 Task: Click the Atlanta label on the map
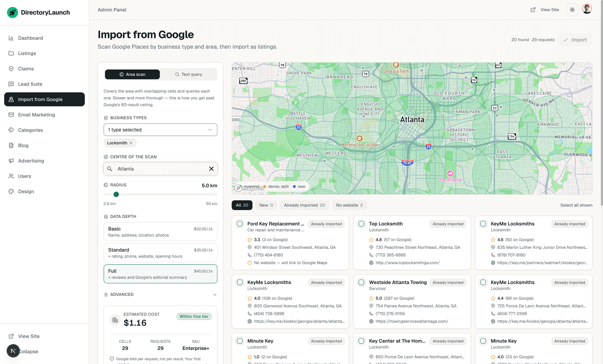[412, 120]
